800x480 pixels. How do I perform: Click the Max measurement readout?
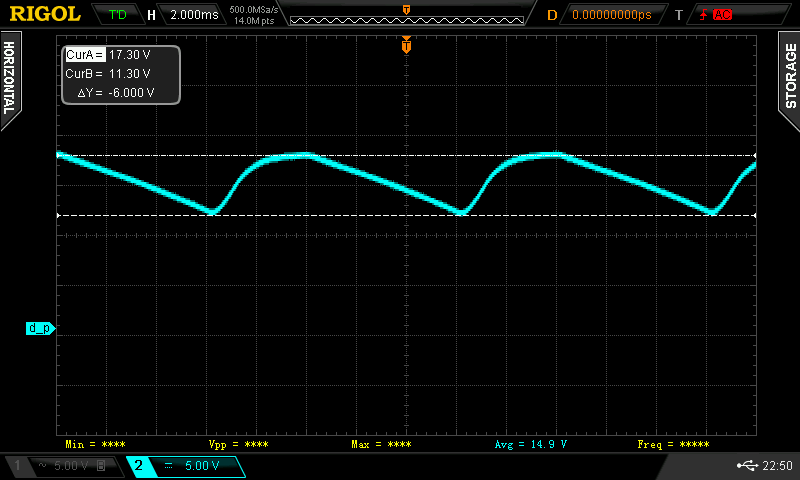381,444
